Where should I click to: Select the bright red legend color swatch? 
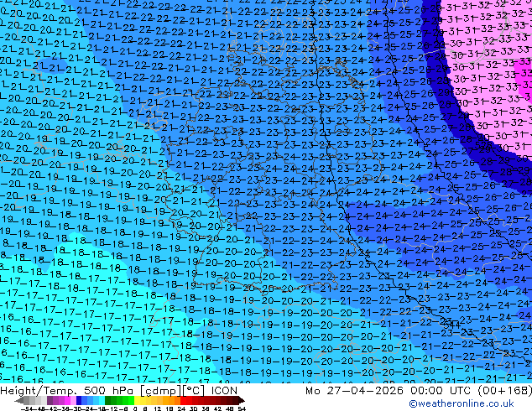click(183, 400)
